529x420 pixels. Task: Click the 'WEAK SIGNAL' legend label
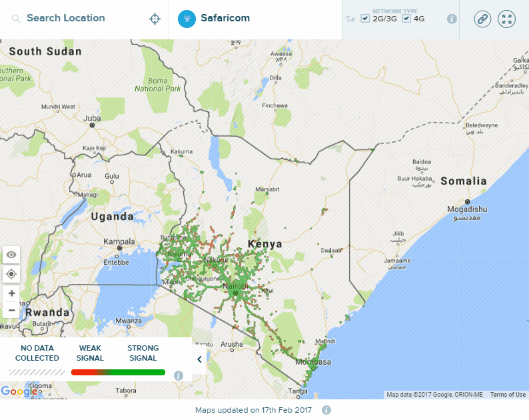tap(90, 353)
